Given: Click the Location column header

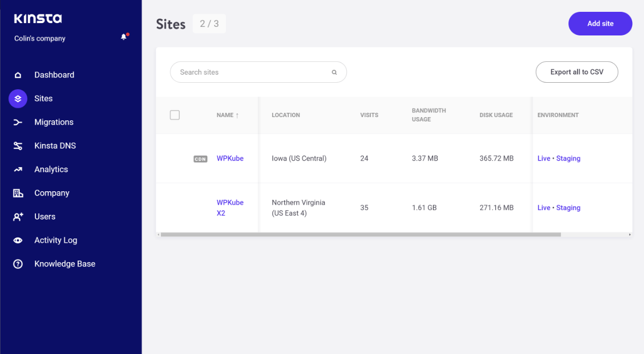Looking at the screenshot, I should pos(286,115).
